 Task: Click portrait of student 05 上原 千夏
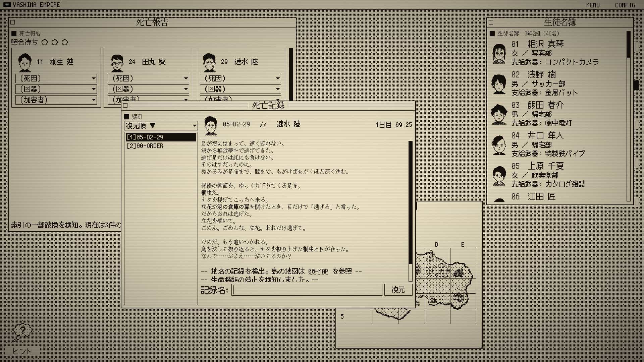[499, 175]
